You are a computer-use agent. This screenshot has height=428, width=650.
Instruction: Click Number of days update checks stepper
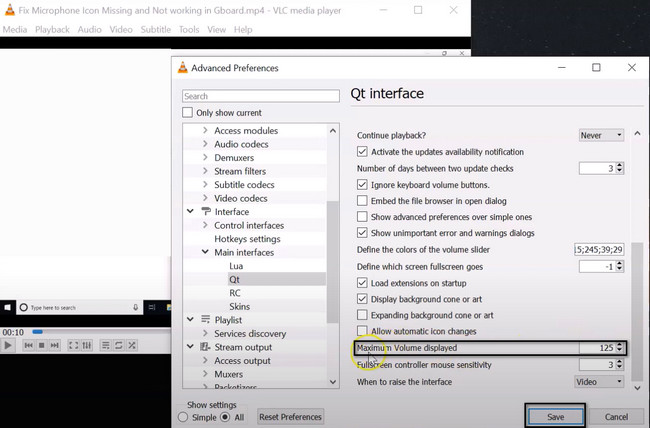coord(619,168)
